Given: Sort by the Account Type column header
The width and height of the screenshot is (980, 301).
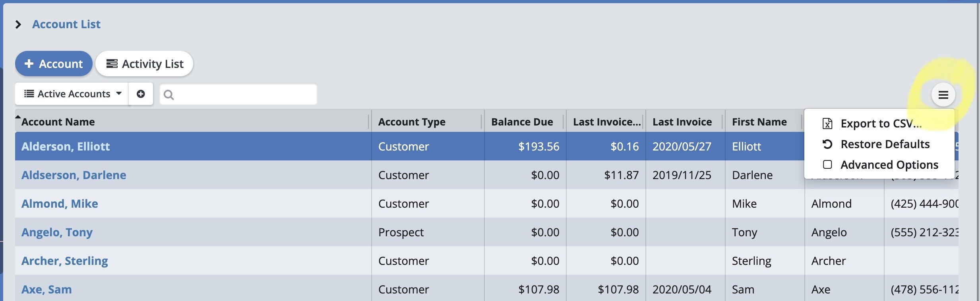Looking at the screenshot, I should (412, 122).
